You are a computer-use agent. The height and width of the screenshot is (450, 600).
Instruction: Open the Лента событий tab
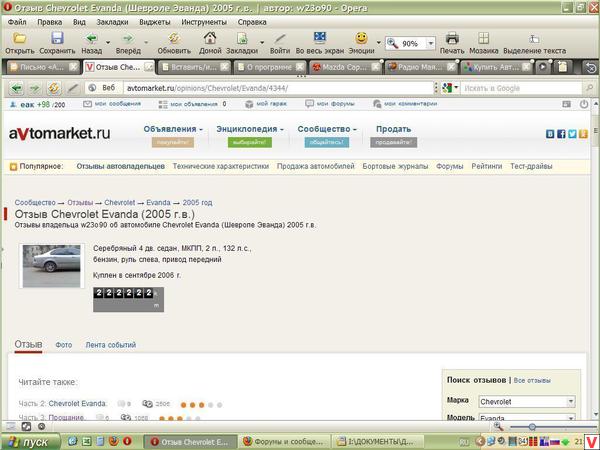point(111,345)
